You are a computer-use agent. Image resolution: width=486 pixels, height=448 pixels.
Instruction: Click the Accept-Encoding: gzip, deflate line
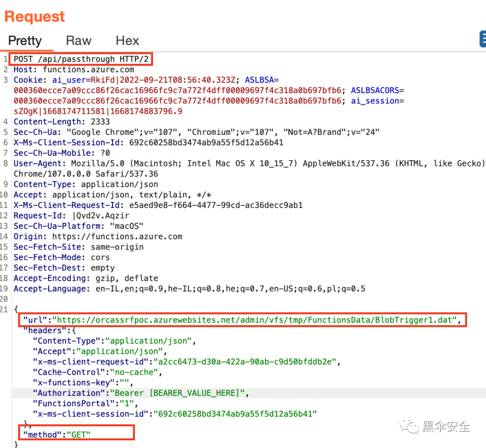tap(86, 278)
